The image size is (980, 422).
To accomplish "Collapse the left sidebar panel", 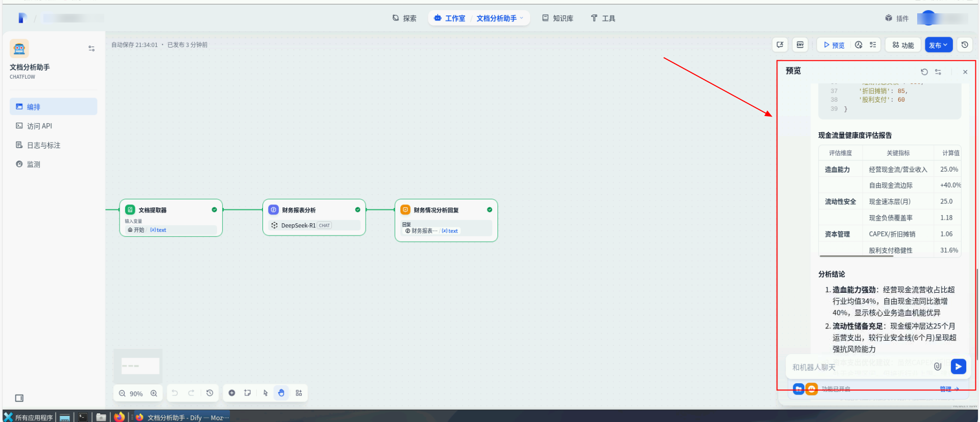I will [x=19, y=398].
